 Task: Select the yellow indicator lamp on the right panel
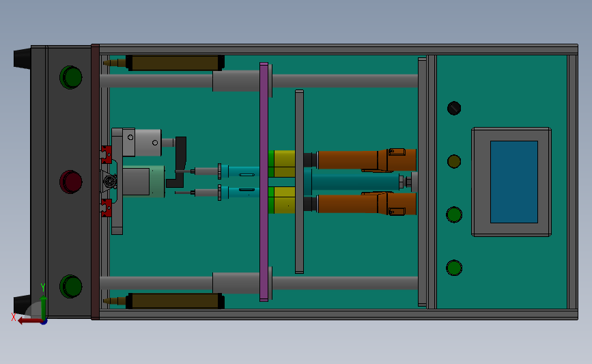coord(454,162)
